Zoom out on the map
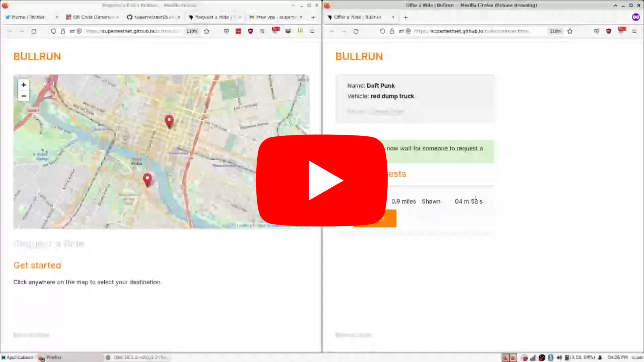The image size is (644, 362). coord(23,96)
